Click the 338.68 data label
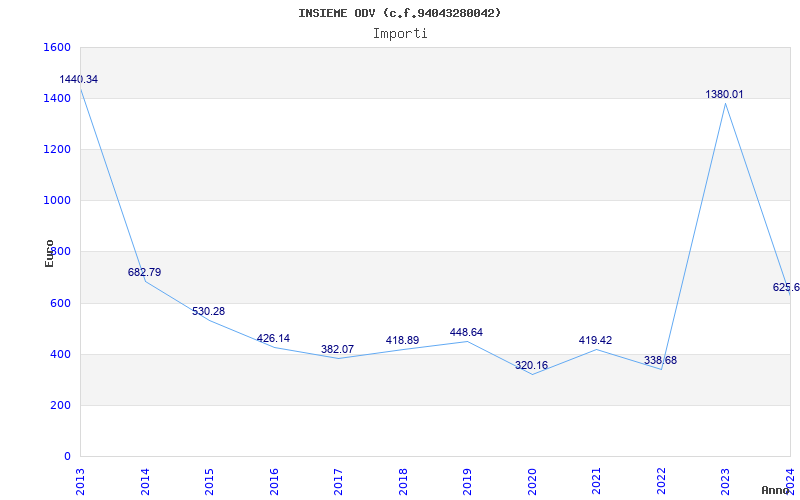 click(660, 360)
